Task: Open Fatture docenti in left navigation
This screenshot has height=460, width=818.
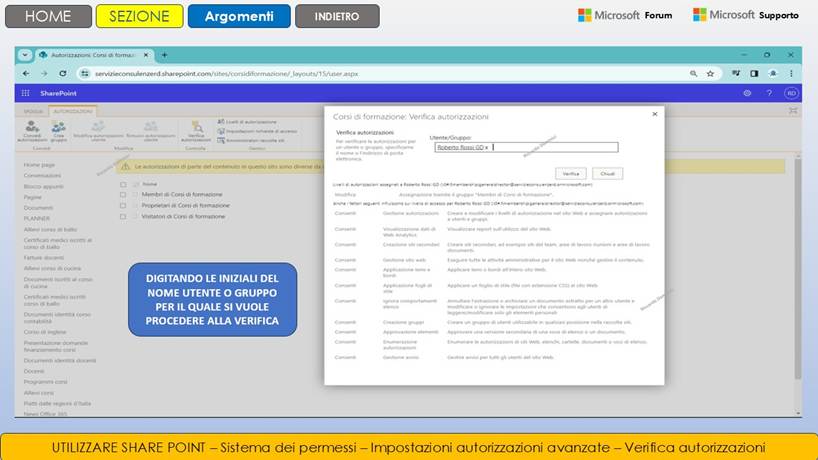Action: 44,258
